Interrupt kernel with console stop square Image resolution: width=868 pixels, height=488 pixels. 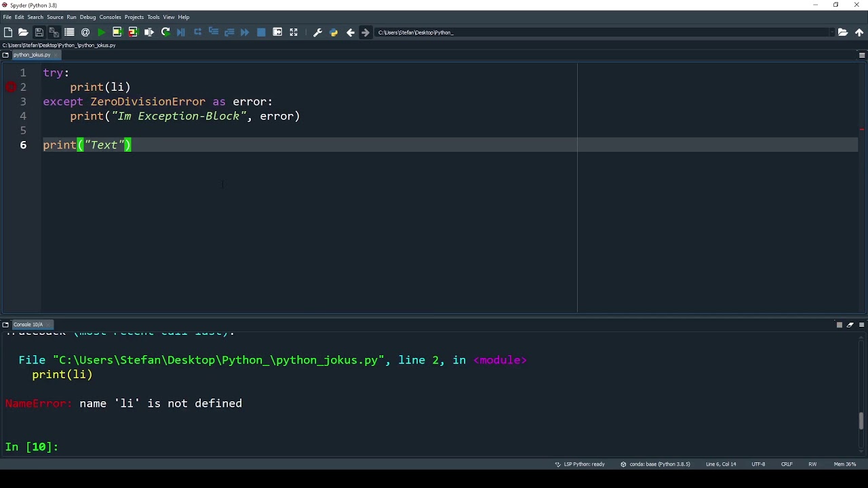[x=839, y=325]
